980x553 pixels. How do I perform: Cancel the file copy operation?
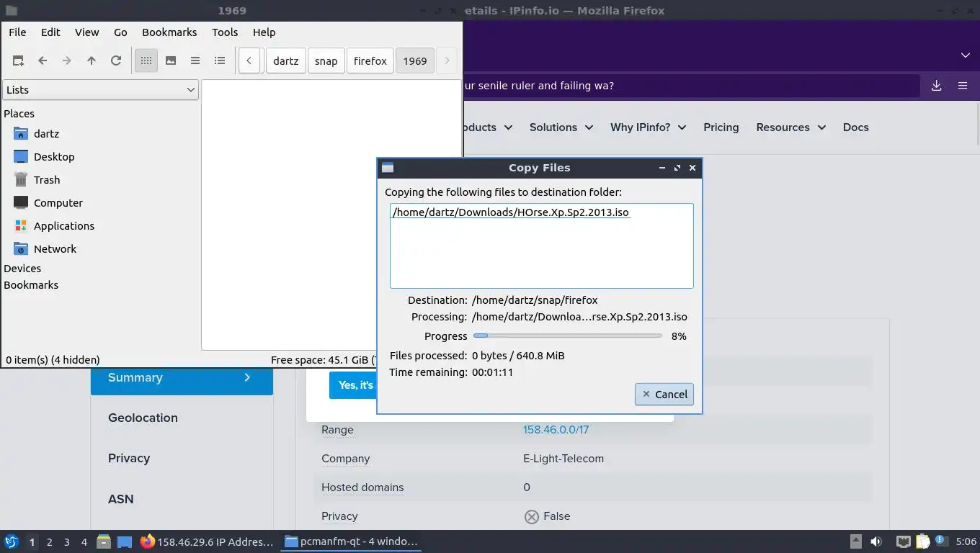[664, 394]
